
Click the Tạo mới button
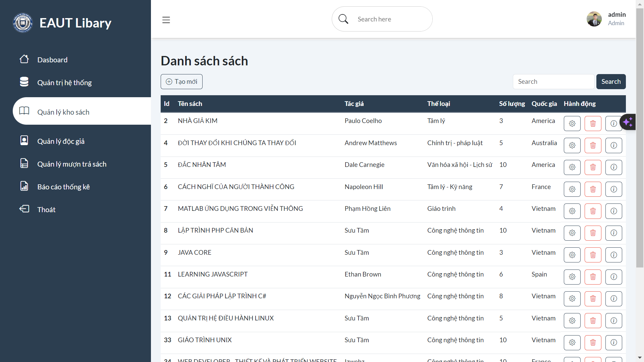point(181,81)
